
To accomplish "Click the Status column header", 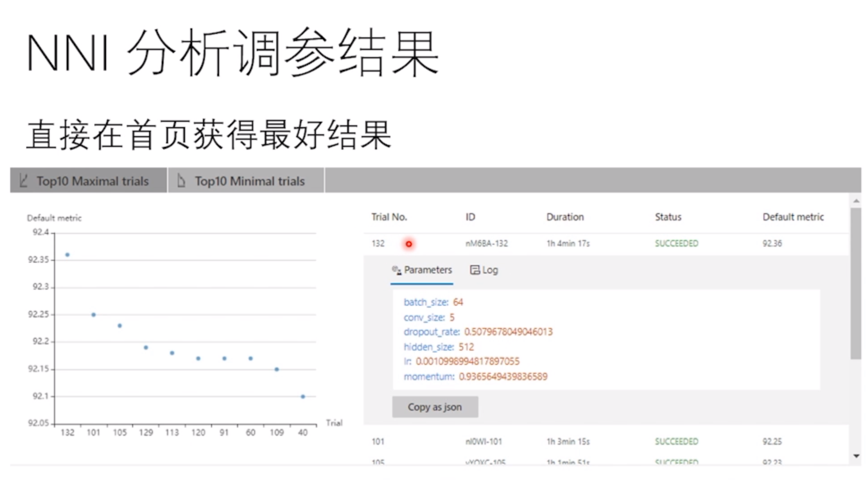I will [668, 217].
